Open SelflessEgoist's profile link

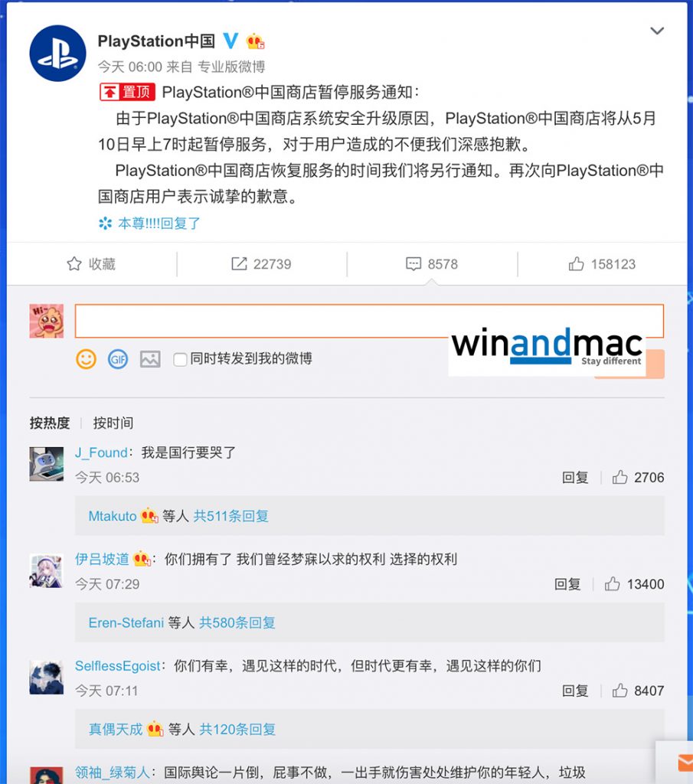(118, 666)
